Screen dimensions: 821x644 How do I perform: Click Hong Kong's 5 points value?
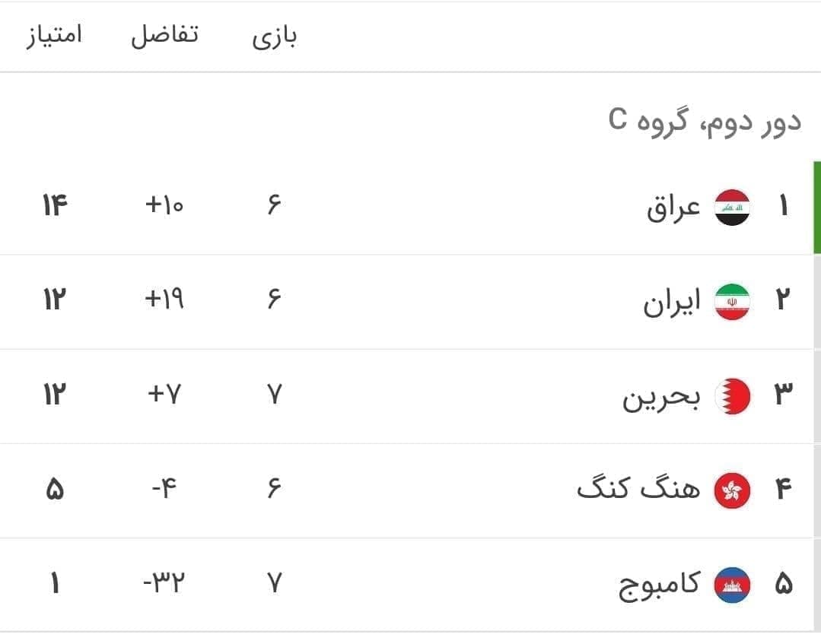55,490
